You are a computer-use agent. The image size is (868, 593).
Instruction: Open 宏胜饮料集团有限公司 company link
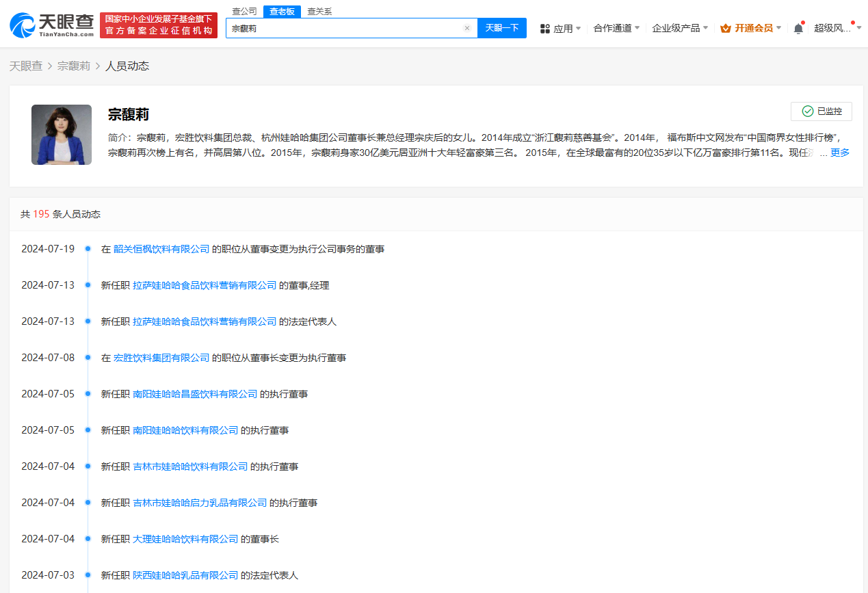tap(161, 357)
